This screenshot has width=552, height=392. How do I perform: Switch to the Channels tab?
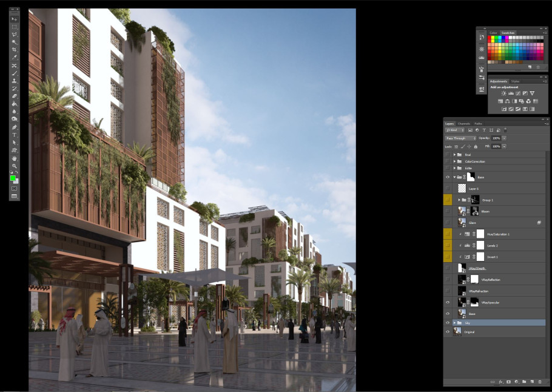463,123
